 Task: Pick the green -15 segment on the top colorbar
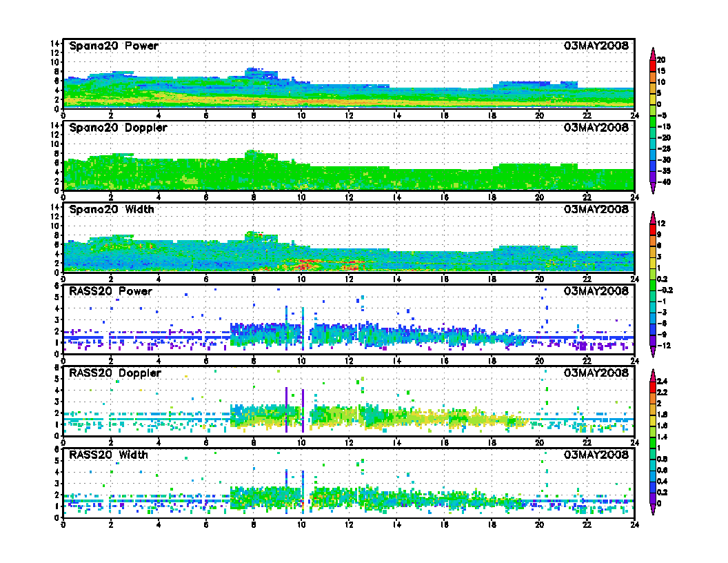(x=653, y=121)
